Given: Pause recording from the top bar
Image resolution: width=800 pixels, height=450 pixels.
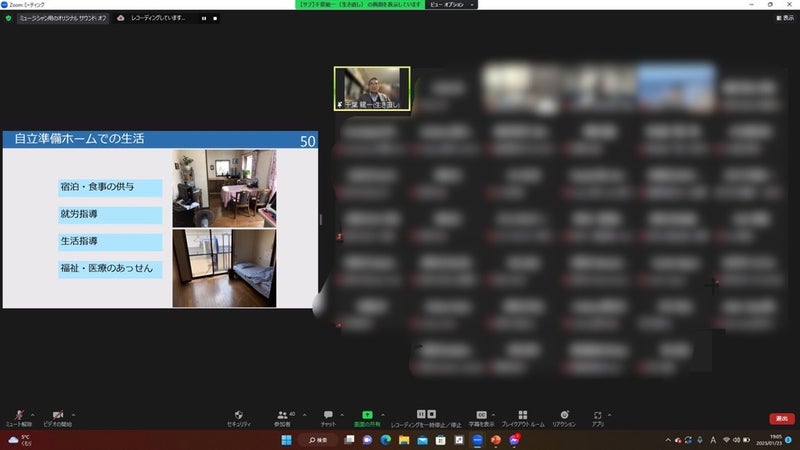Looking at the screenshot, I should [204, 18].
